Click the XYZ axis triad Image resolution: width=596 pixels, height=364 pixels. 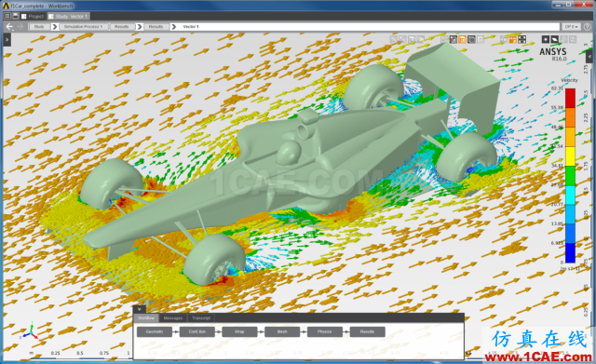pos(31,331)
